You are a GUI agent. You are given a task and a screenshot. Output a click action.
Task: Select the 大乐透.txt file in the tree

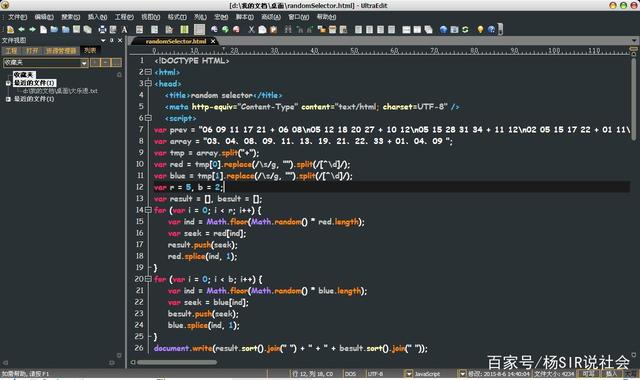coord(60,91)
